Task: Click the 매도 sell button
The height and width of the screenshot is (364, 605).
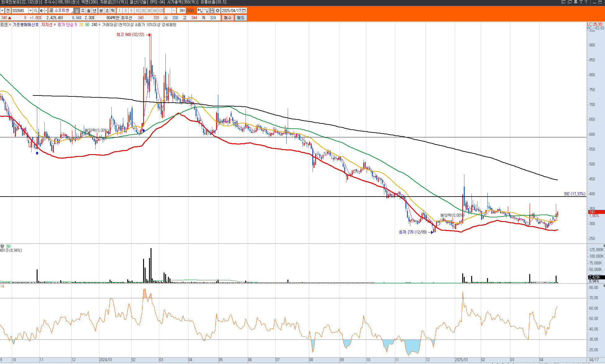Action: pos(241,18)
